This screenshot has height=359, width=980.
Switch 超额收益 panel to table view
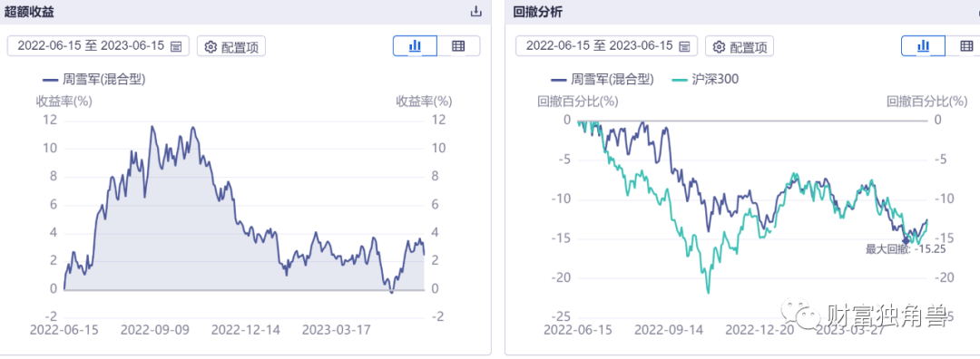[458, 45]
